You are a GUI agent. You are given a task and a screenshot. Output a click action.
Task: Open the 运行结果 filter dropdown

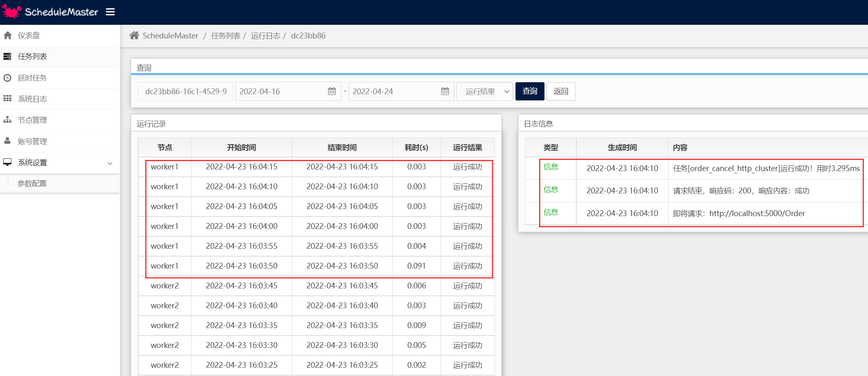pos(484,91)
